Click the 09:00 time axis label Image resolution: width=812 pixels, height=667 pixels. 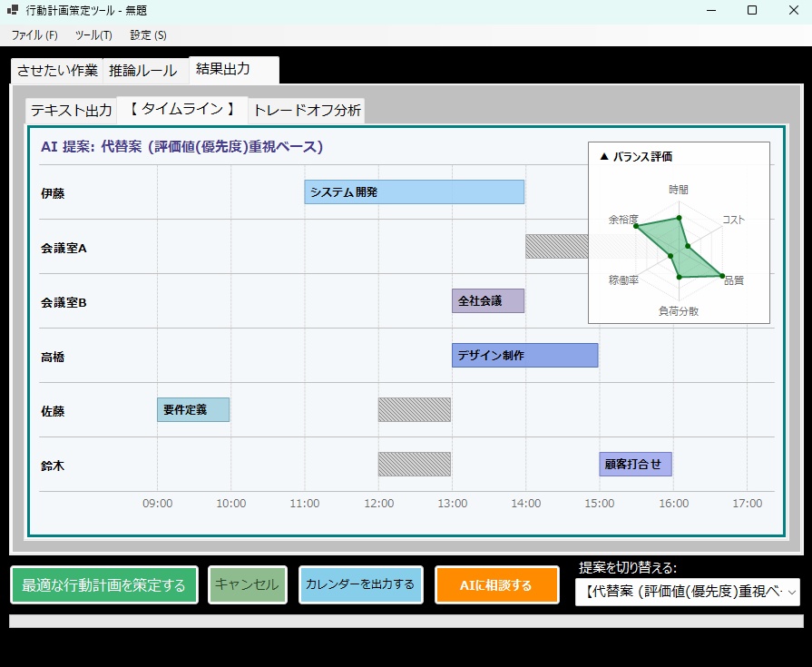click(x=158, y=504)
